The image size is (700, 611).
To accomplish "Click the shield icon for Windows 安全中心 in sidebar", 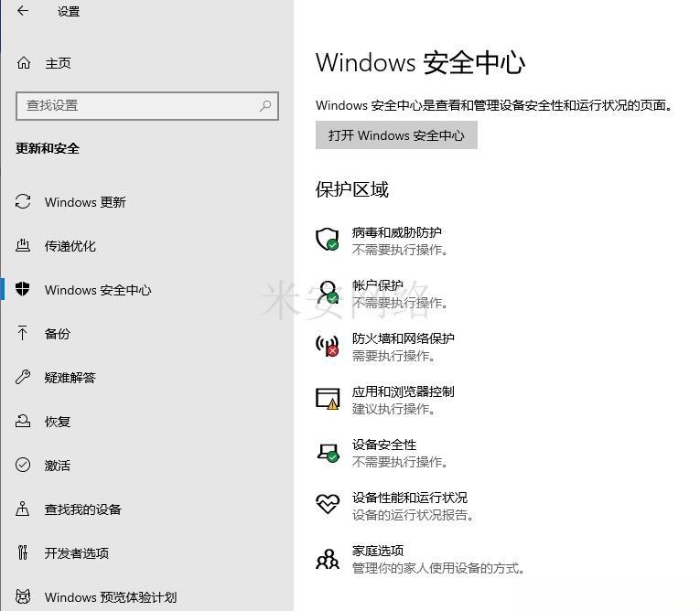I will (x=22, y=289).
